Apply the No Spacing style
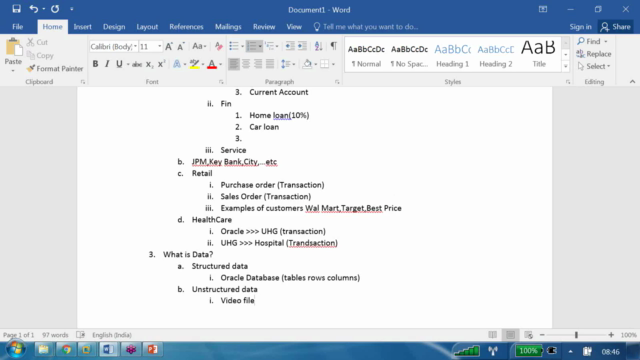The image size is (640, 360). pyautogui.click(x=409, y=55)
